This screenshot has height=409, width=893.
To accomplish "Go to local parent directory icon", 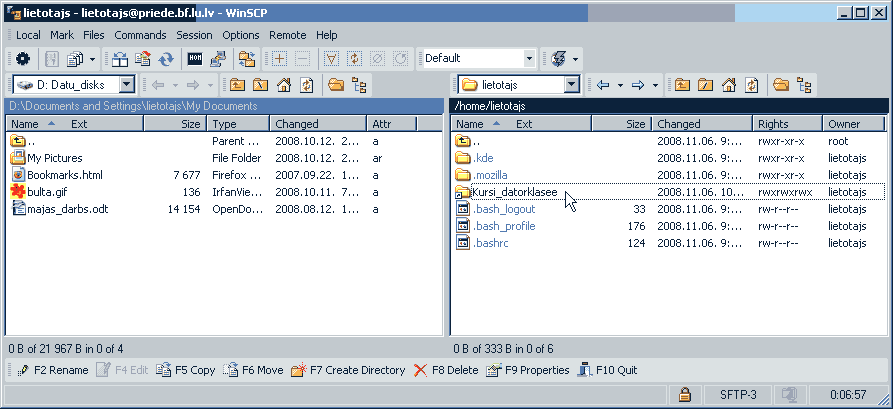I will point(237,85).
